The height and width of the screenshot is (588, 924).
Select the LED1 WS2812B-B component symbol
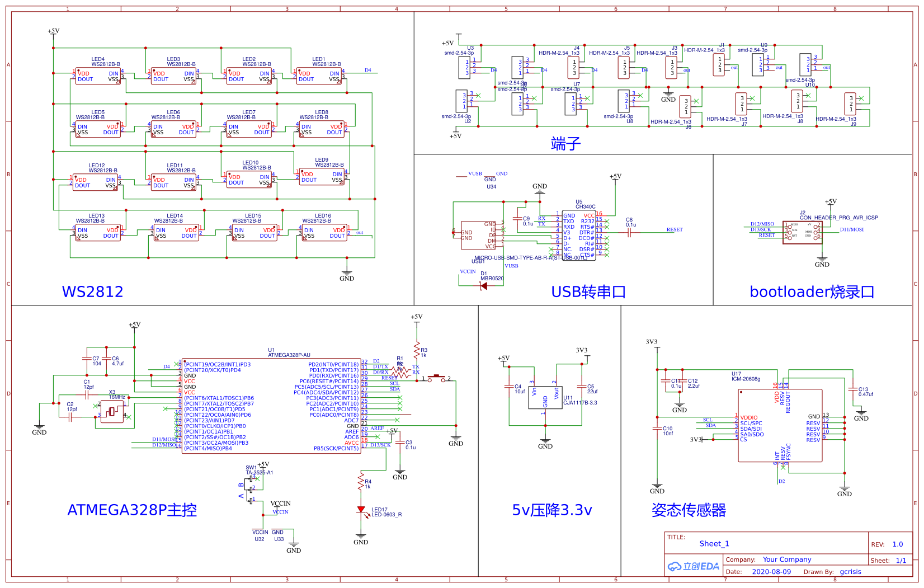pyautogui.click(x=319, y=76)
